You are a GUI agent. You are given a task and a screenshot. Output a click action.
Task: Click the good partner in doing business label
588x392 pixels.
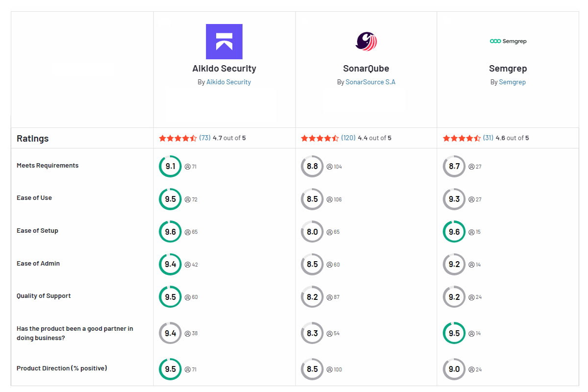tap(75, 333)
